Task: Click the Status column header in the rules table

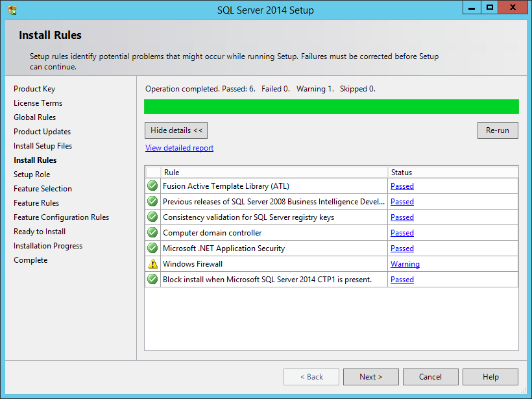Action: [x=401, y=173]
